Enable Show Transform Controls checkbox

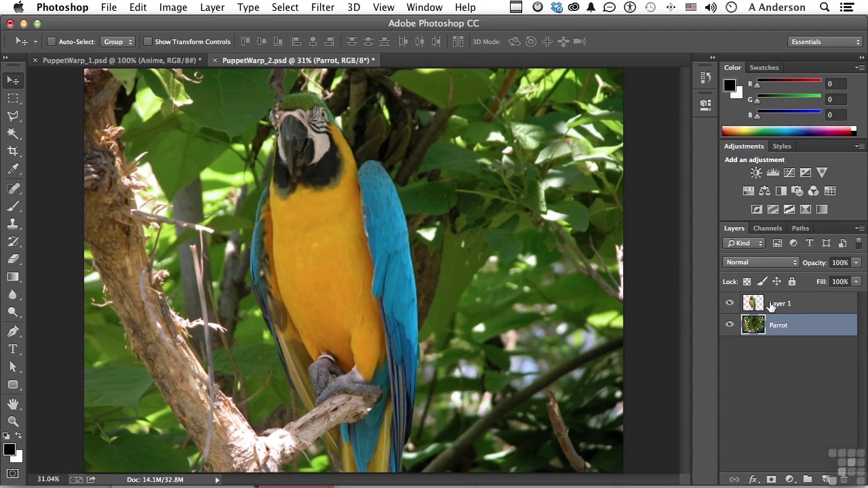(x=147, y=41)
